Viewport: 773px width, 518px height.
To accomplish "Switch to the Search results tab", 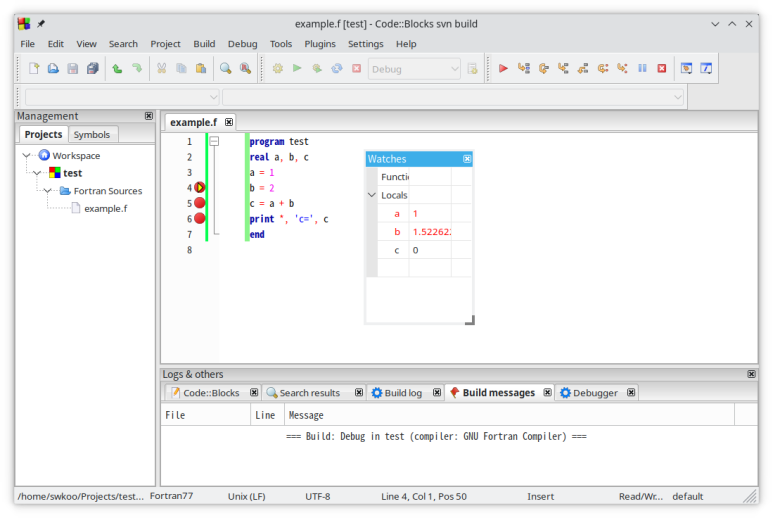I will (x=310, y=393).
